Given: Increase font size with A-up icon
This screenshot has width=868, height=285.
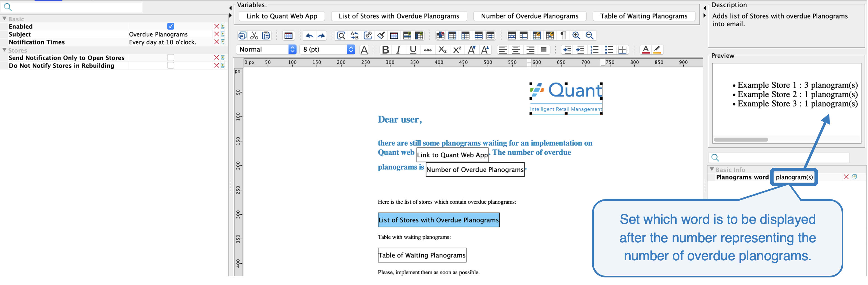Looking at the screenshot, I should click(x=485, y=50).
